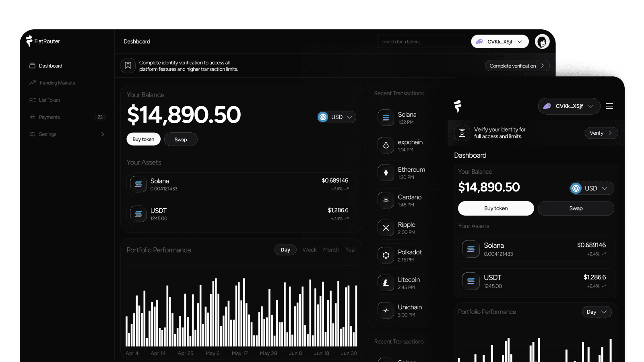Select Year tab in Portfolio Performance

351,250
